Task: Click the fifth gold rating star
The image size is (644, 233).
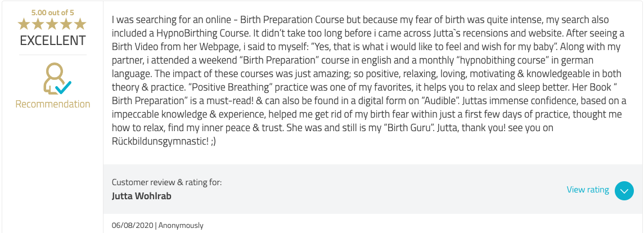Action: [x=80, y=24]
